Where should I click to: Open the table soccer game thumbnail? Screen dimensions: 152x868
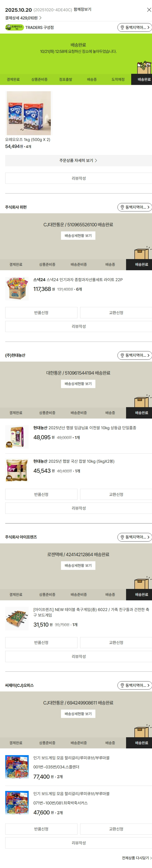[x=17, y=619]
